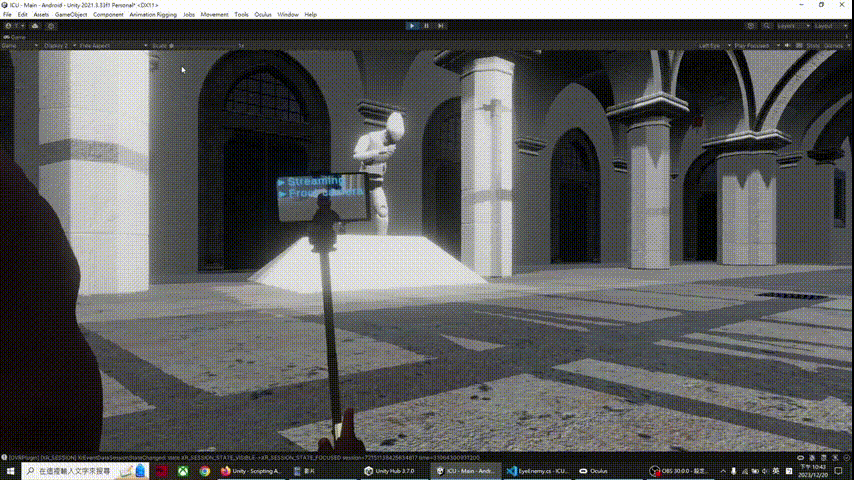Toggle mute audio in Game view
Viewport: 854px width, 480px height.
coord(785,45)
